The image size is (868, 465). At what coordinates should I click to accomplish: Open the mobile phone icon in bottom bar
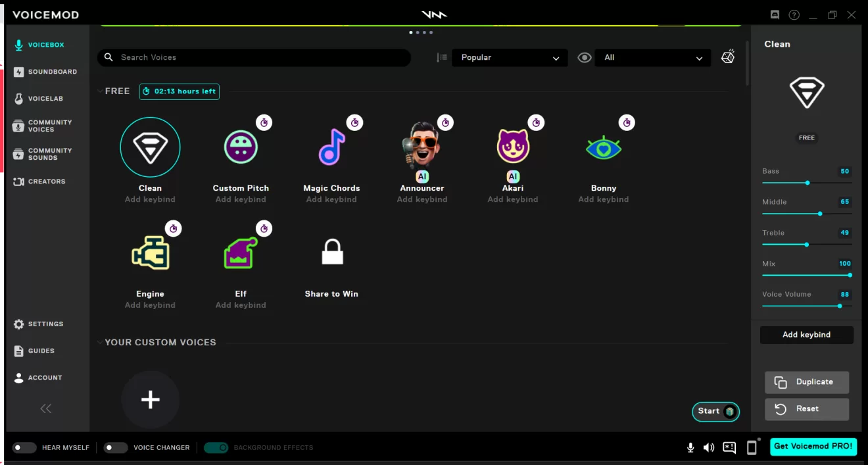(x=752, y=448)
